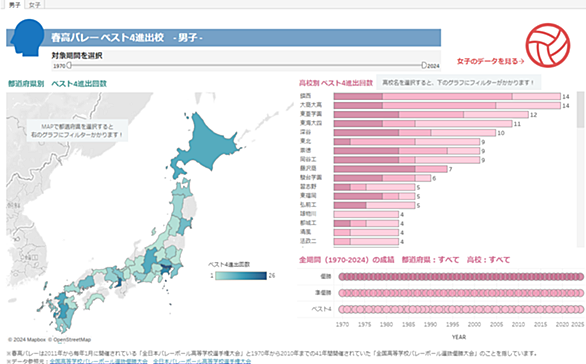Click the first 優勝 circle for 1970
Image resolution: width=586 pixels, height=364 pixels.
click(x=342, y=277)
